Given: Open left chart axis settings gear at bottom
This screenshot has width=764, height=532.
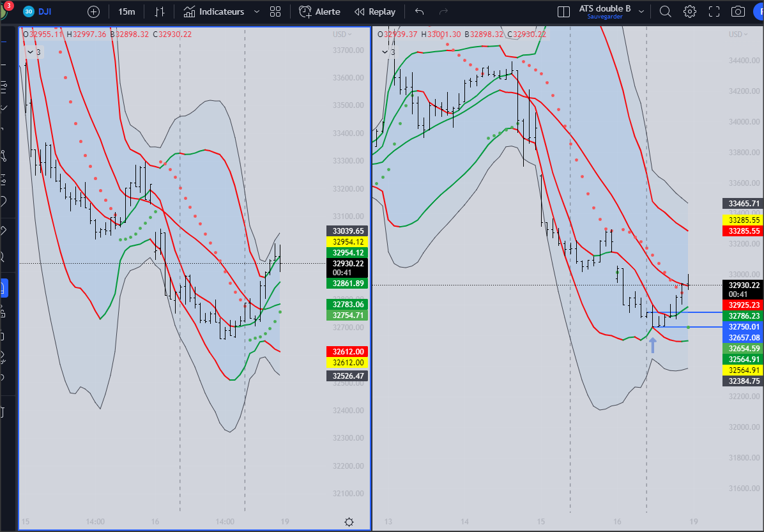Looking at the screenshot, I should pos(349,522).
